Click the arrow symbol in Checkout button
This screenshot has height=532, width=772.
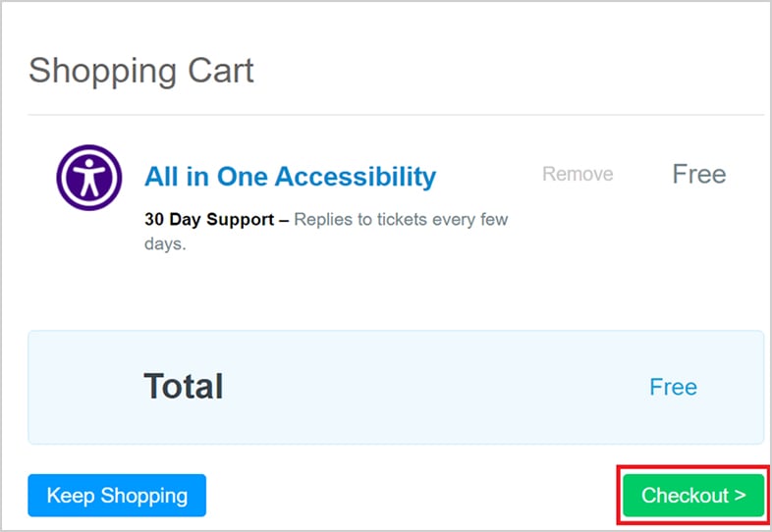pos(740,495)
